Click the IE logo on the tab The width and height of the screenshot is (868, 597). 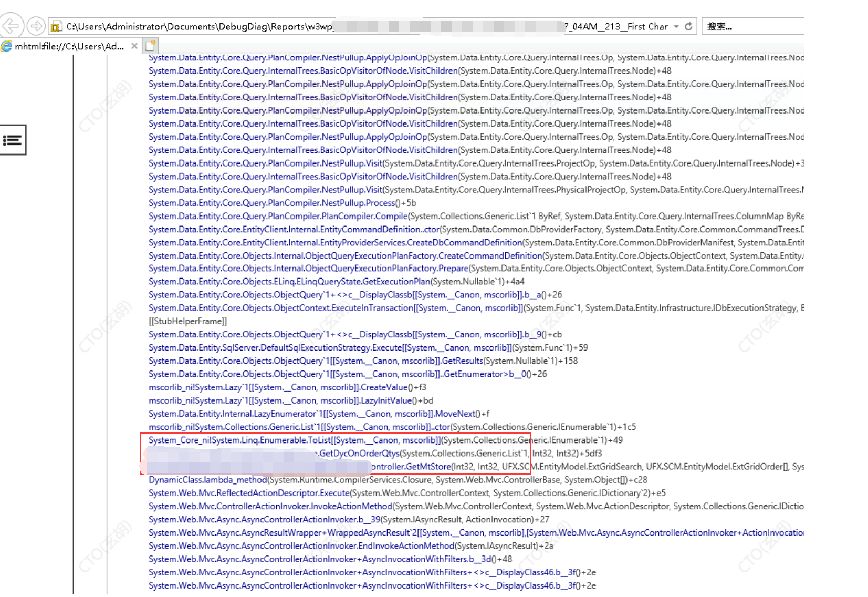7,46
